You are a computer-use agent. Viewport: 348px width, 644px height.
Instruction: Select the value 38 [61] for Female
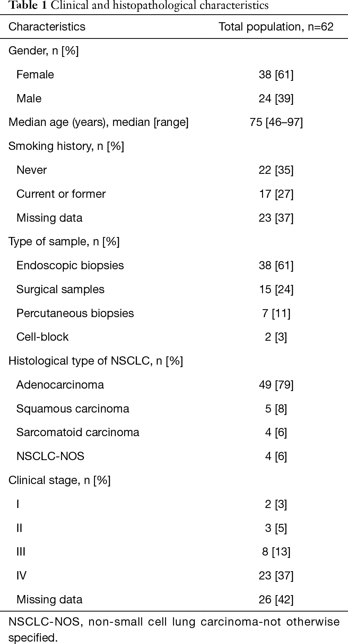(x=276, y=75)
